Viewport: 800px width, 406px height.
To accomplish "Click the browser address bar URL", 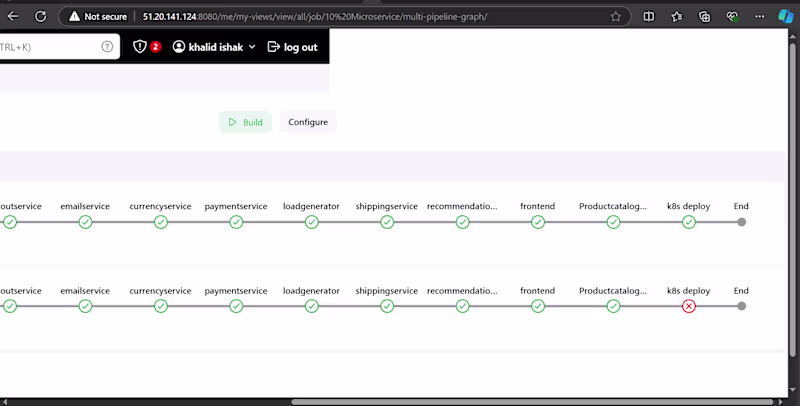I will click(315, 16).
